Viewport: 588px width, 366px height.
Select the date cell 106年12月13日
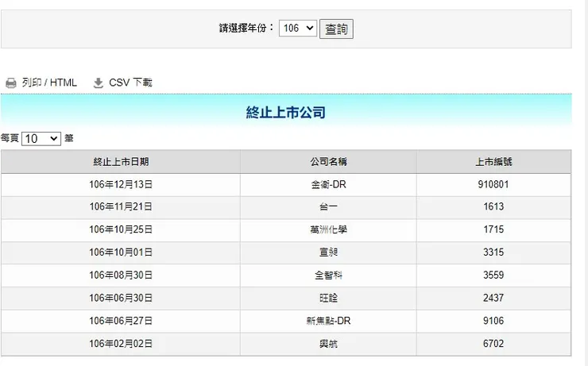(x=121, y=184)
